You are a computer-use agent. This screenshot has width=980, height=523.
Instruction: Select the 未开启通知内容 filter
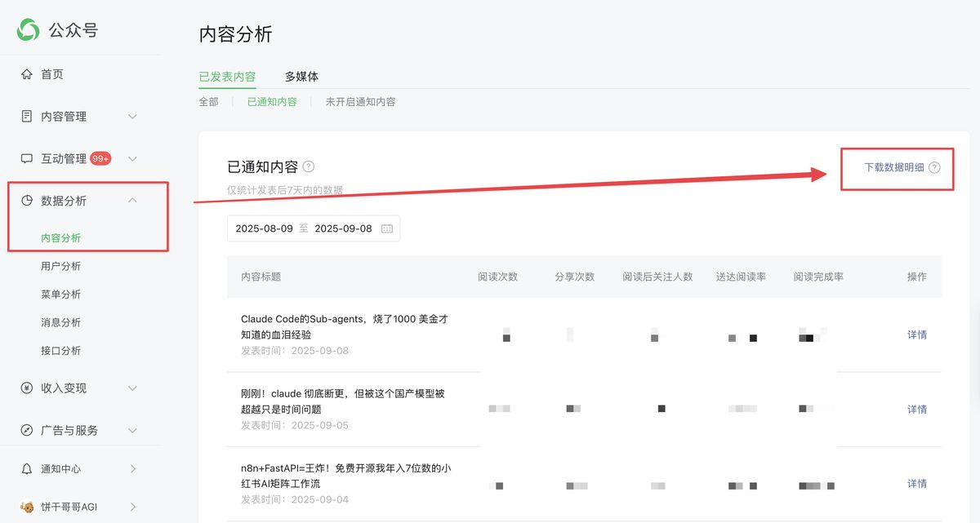coord(360,101)
